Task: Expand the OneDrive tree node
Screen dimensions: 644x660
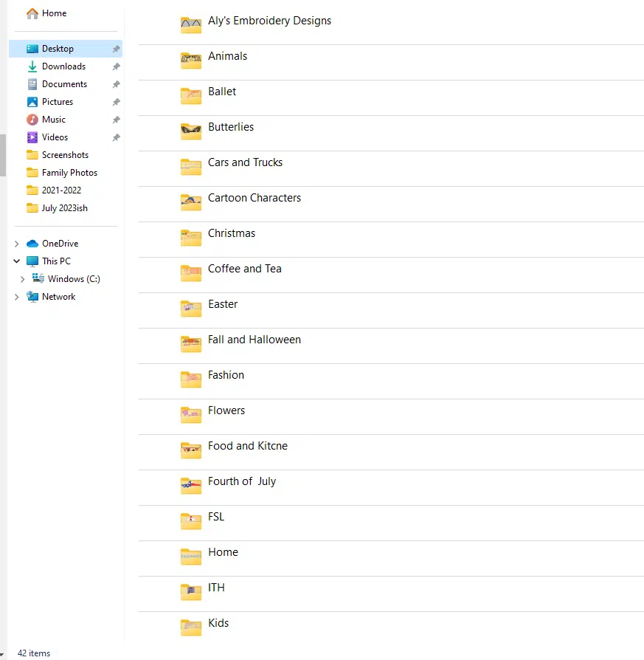Action: click(x=17, y=244)
